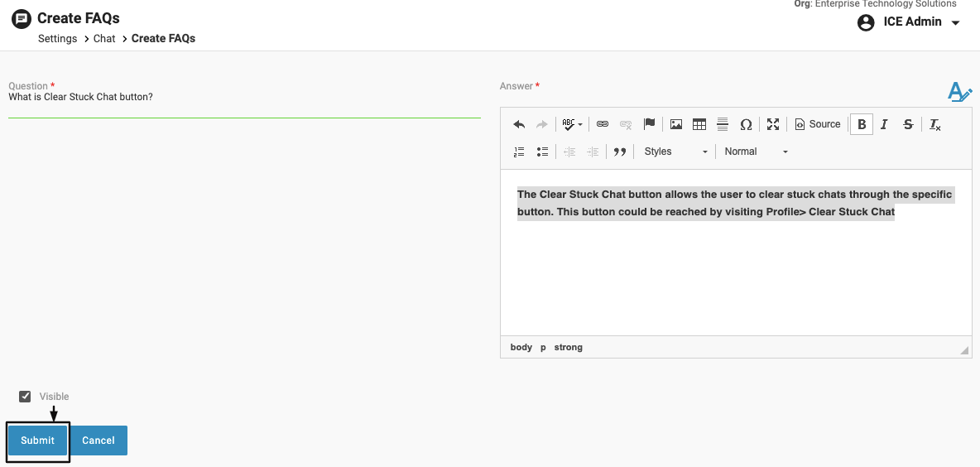Insert a table with the Table icon
980x467 pixels.
(699, 124)
